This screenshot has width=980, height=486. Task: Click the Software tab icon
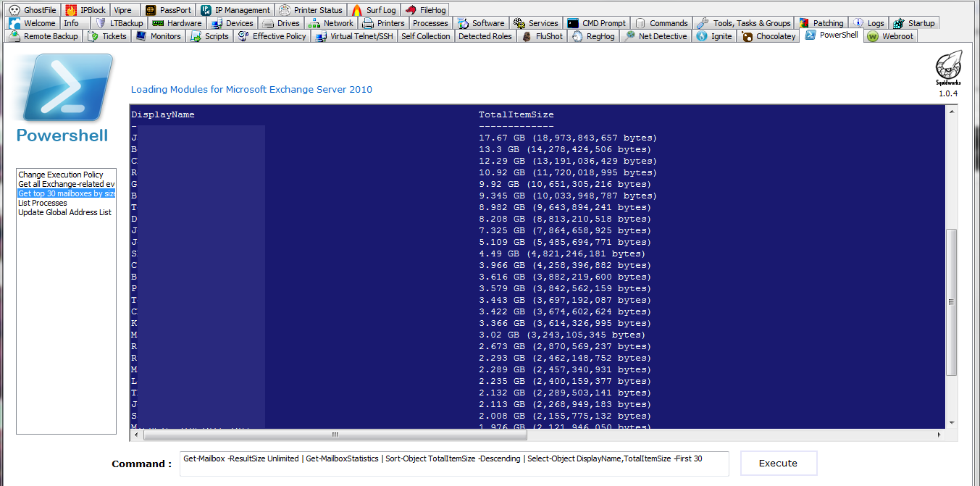pyautogui.click(x=463, y=23)
